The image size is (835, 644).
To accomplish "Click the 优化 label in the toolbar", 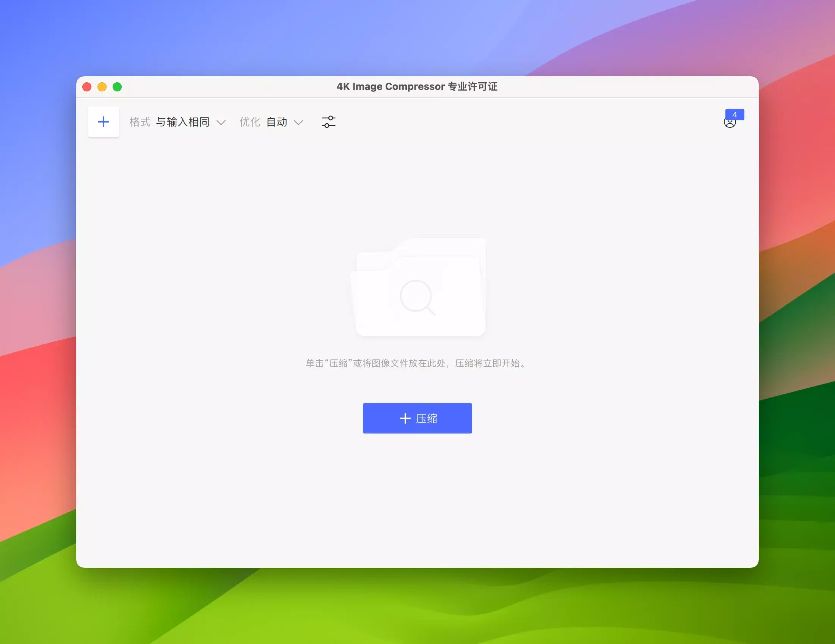I will [250, 122].
